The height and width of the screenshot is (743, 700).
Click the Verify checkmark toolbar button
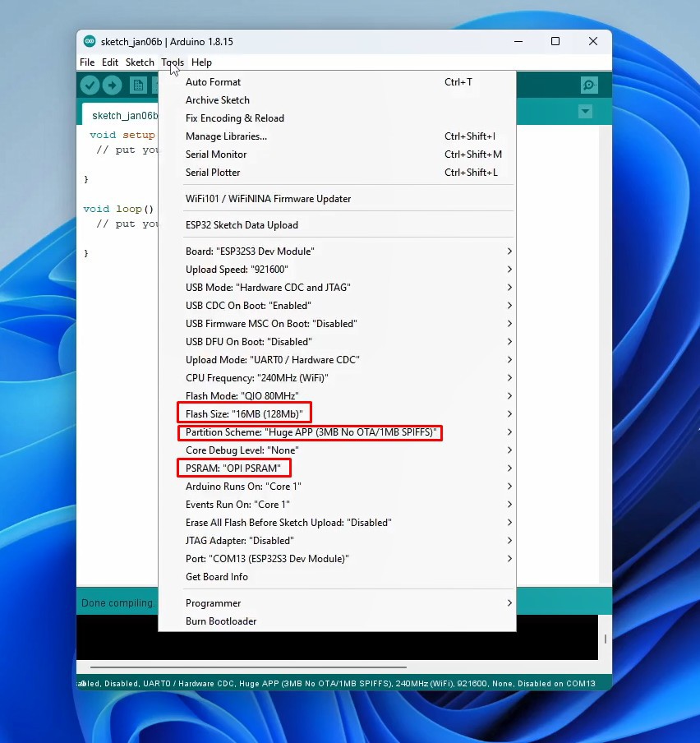tap(90, 85)
